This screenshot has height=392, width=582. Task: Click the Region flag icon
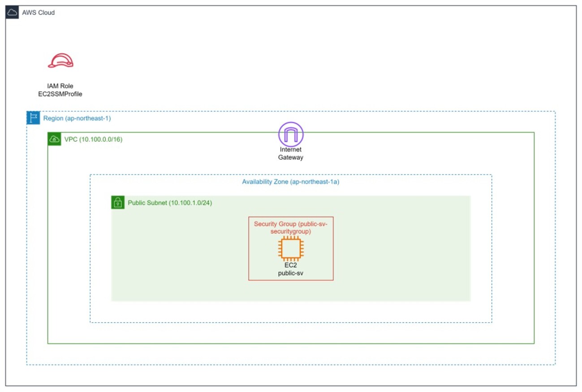(x=33, y=118)
